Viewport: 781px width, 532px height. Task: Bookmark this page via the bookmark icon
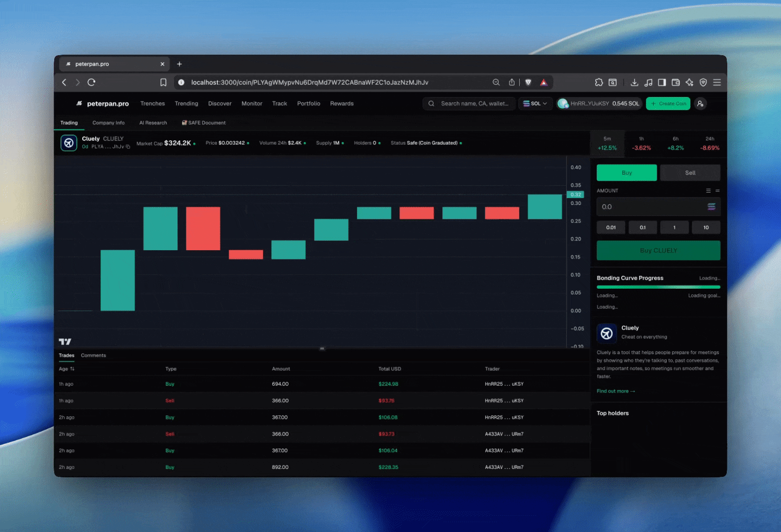pyautogui.click(x=163, y=82)
